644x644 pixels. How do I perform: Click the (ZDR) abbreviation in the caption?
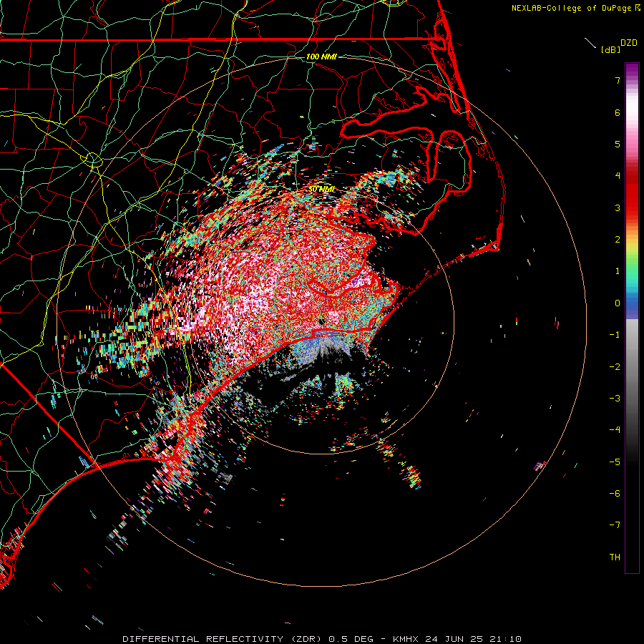[308, 639]
